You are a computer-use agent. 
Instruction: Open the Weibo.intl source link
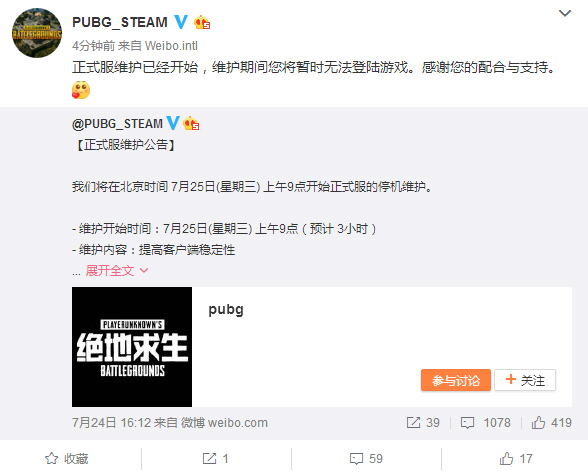pyautogui.click(x=171, y=46)
